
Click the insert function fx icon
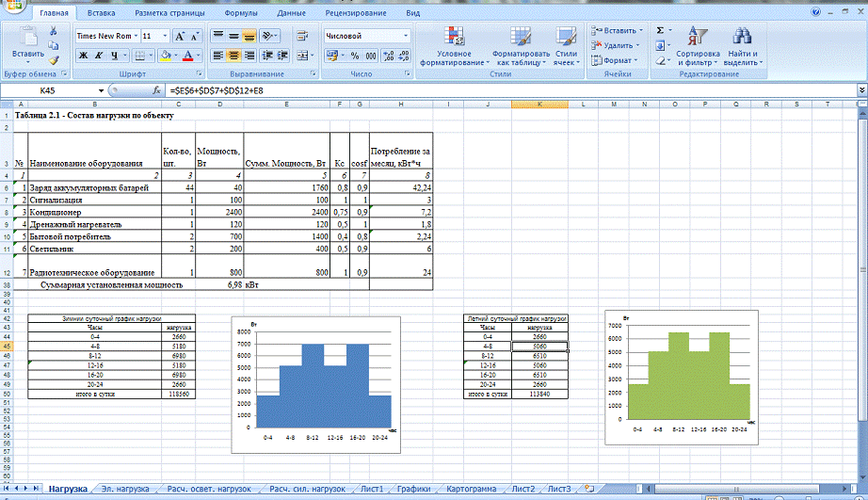pyautogui.click(x=157, y=90)
